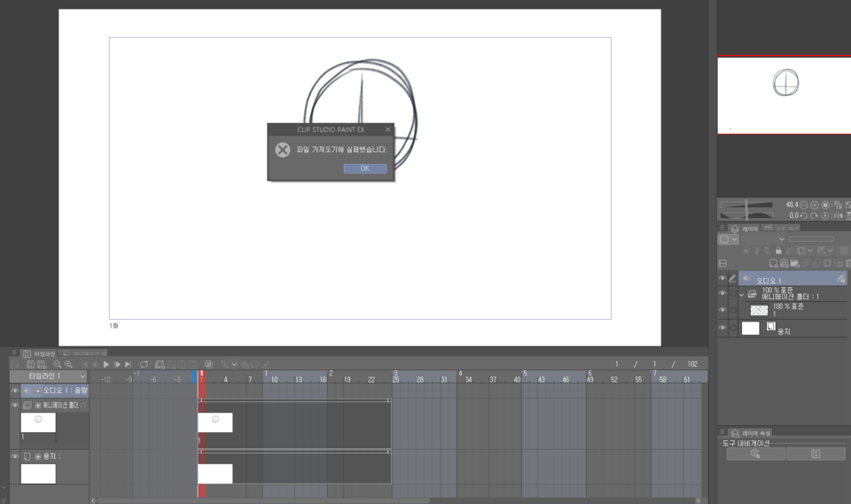
Task: Hide the animation folder track in timeline
Action: pyautogui.click(x=15, y=406)
